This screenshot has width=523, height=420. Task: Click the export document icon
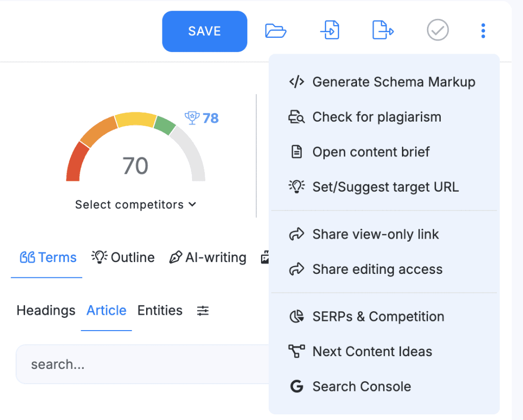pyautogui.click(x=383, y=31)
